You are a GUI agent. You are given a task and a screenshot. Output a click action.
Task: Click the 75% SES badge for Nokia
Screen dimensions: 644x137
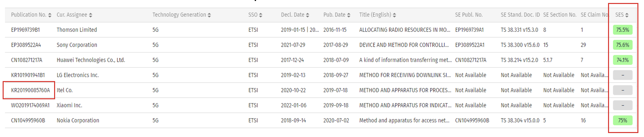click(x=623, y=120)
